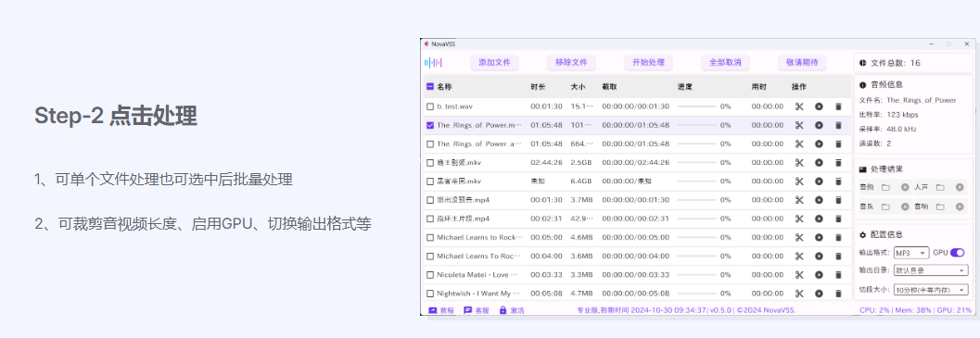Click the 移除文件 button
Viewport: 980px width, 338px height.
coord(571,62)
